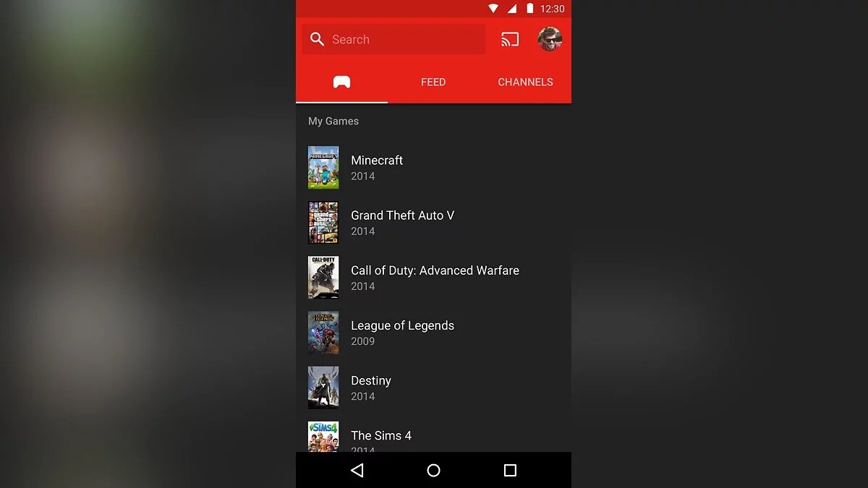Switch to the FEED tab
Viewport: 868px width, 488px height.
pos(433,82)
